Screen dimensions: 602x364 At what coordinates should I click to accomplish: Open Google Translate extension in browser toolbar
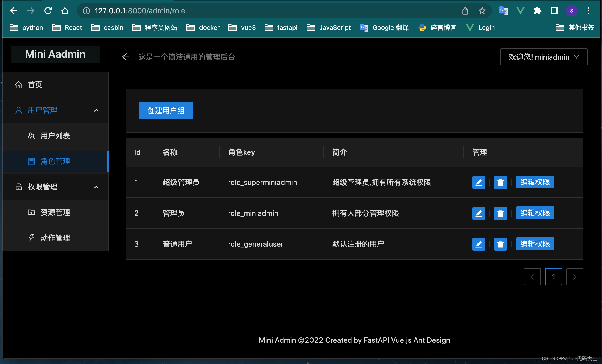pos(503,11)
